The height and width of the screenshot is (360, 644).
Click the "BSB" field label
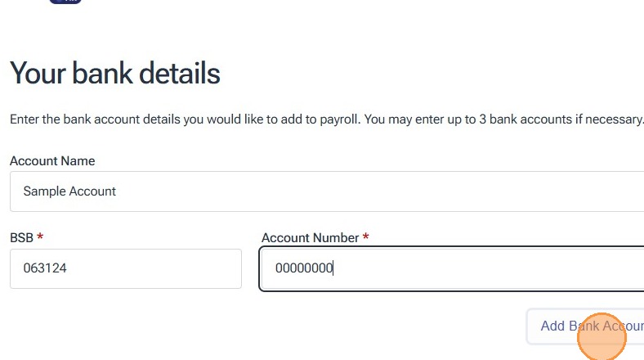coord(21,238)
